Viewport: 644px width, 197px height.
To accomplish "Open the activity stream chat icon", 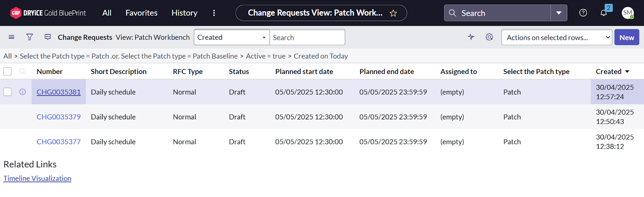I will coord(47,37).
